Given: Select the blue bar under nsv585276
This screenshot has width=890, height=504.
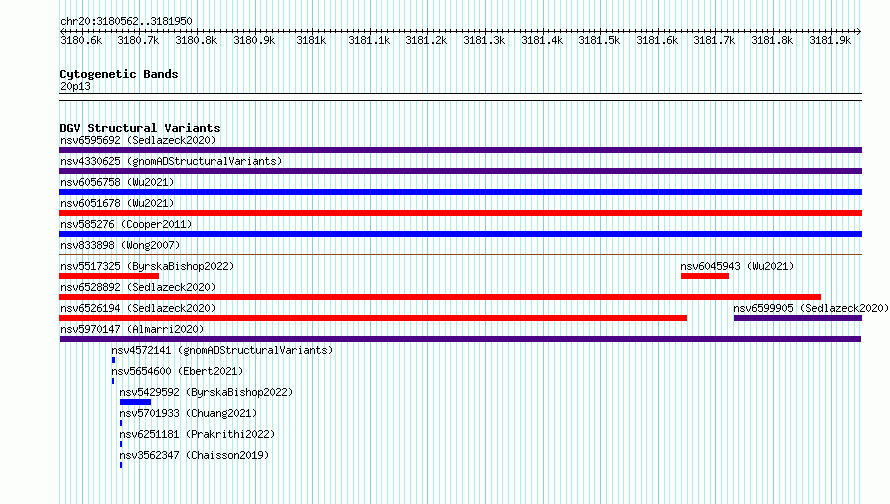Looking at the screenshot, I should (x=460, y=234).
